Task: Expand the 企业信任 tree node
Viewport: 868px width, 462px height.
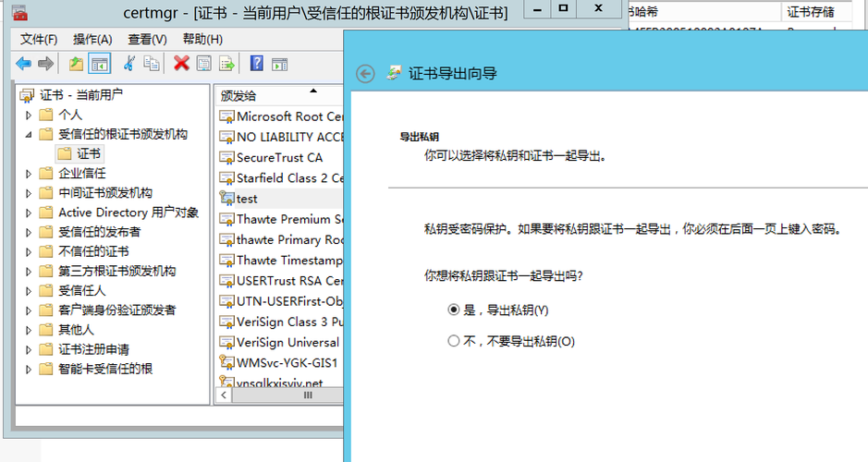Action: coord(29,174)
